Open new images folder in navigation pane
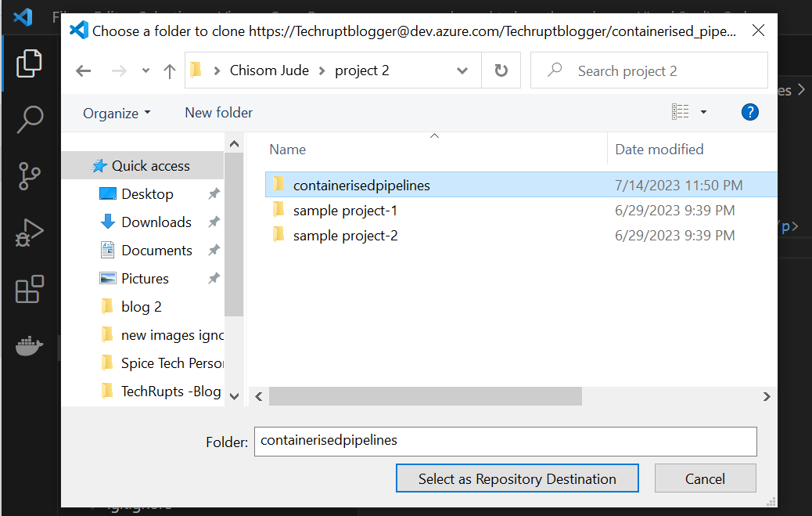 tap(162, 335)
